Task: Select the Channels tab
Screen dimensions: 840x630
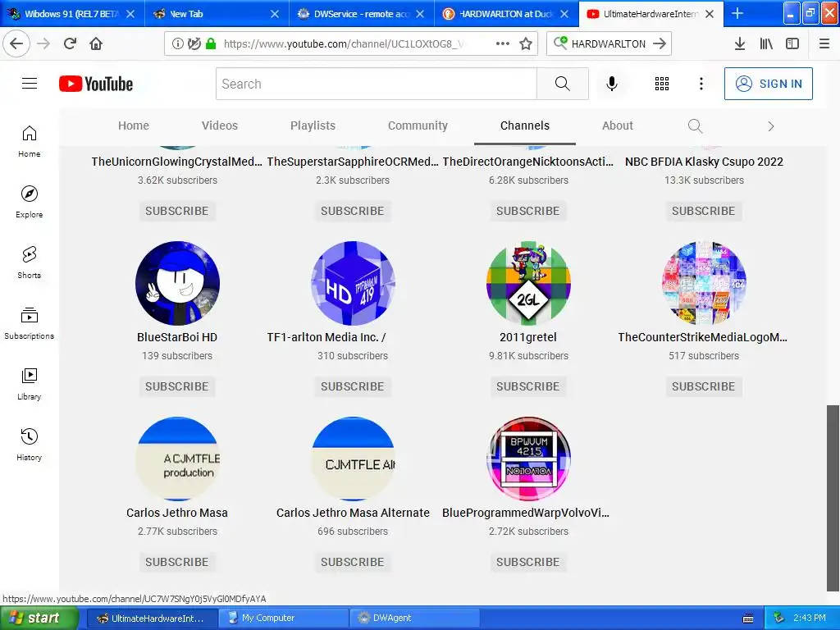Action: coord(525,126)
